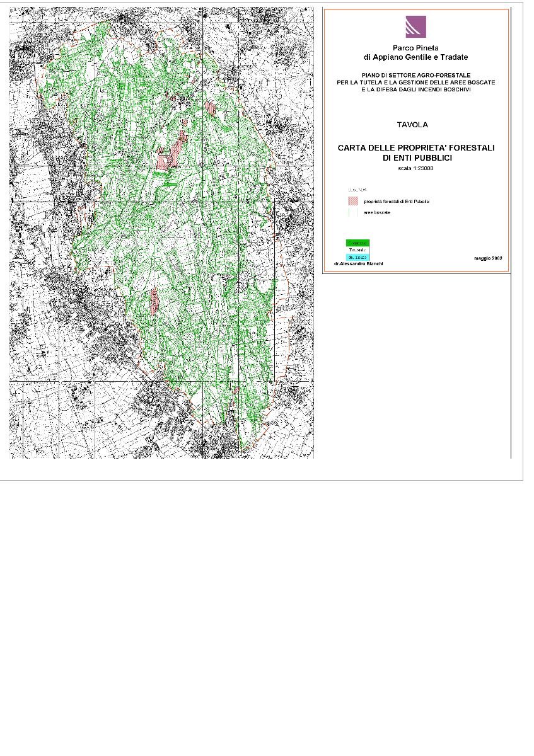Screen dimensions: 534x756
Task: Click the 'aree boscate' legend label
Action: pos(377,213)
